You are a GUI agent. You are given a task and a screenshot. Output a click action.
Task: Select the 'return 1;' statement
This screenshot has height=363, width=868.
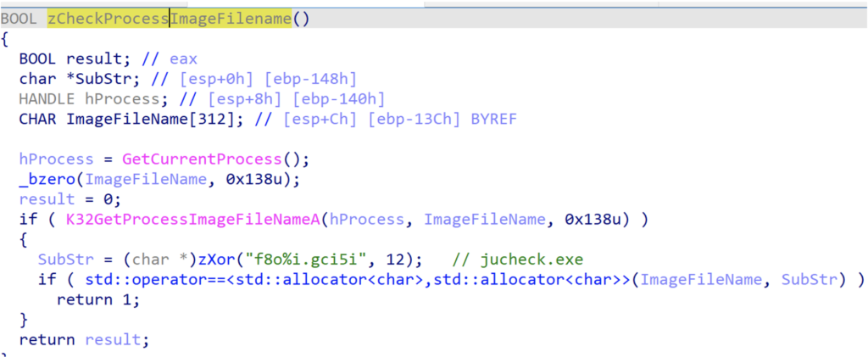point(98,300)
